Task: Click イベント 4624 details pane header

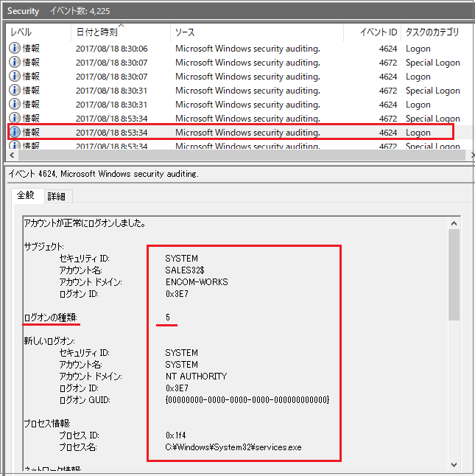Action: (104, 174)
